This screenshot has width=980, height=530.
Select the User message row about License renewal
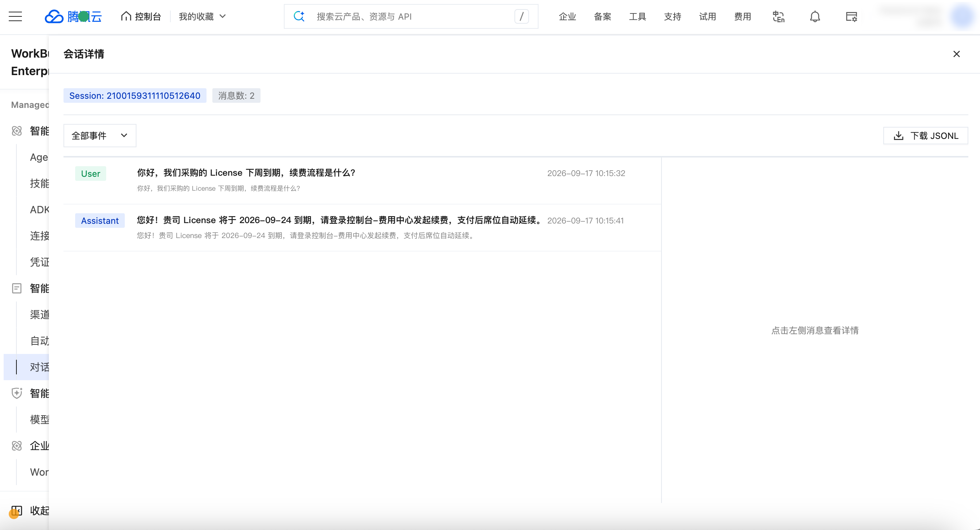pos(362,180)
